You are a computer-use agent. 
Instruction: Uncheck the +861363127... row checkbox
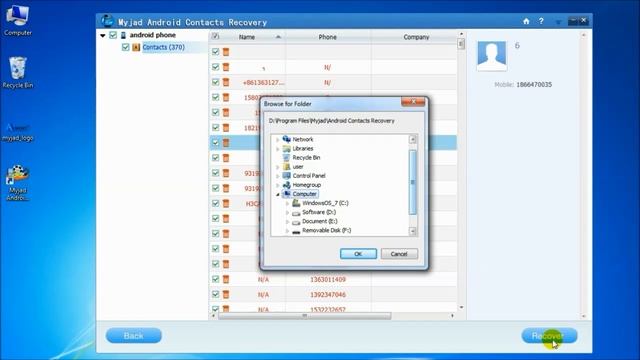[216, 82]
